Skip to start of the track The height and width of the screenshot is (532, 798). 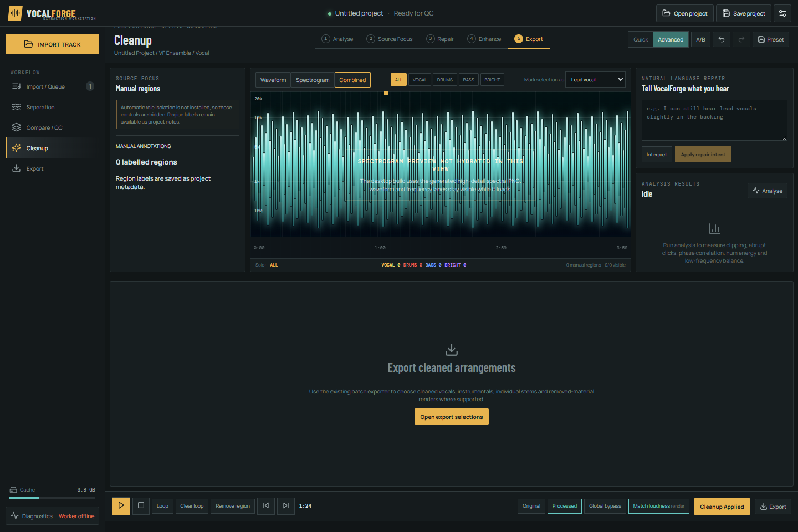click(x=266, y=505)
